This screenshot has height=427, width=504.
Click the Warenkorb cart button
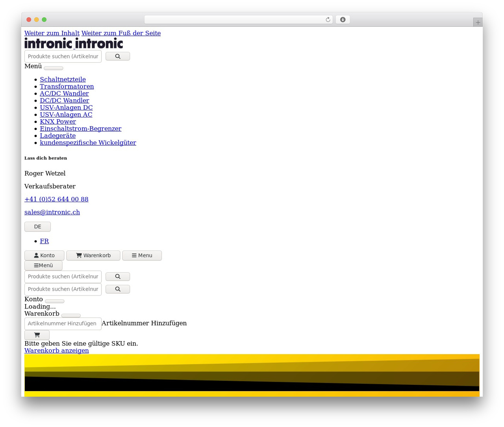click(x=93, y=255)
